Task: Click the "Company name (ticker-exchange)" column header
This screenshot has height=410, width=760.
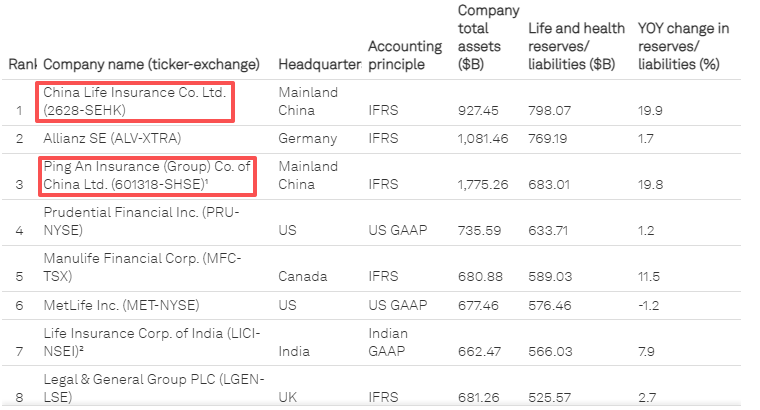Action: coord(151,64)
